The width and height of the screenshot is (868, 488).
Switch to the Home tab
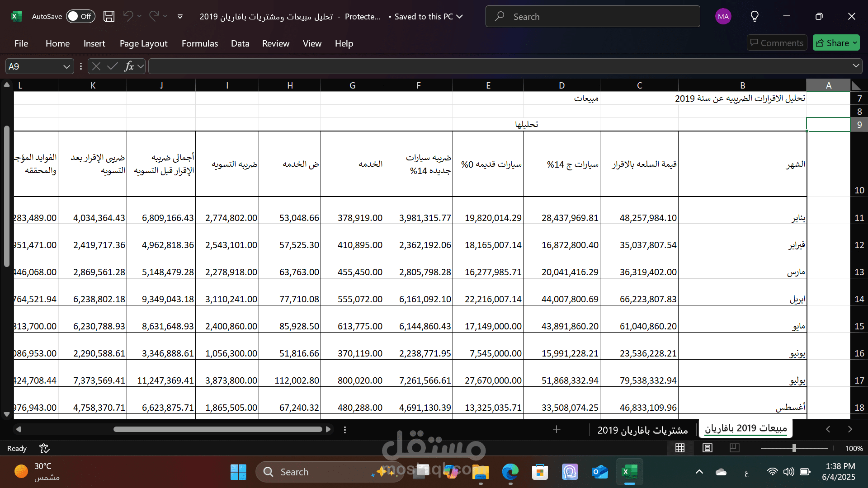(x=57, y=43)
